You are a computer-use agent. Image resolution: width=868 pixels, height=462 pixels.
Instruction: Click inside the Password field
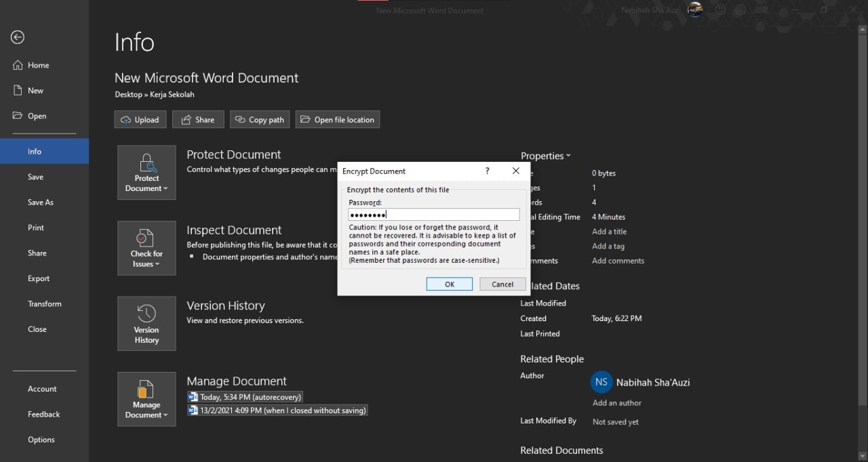coord(434,215)
